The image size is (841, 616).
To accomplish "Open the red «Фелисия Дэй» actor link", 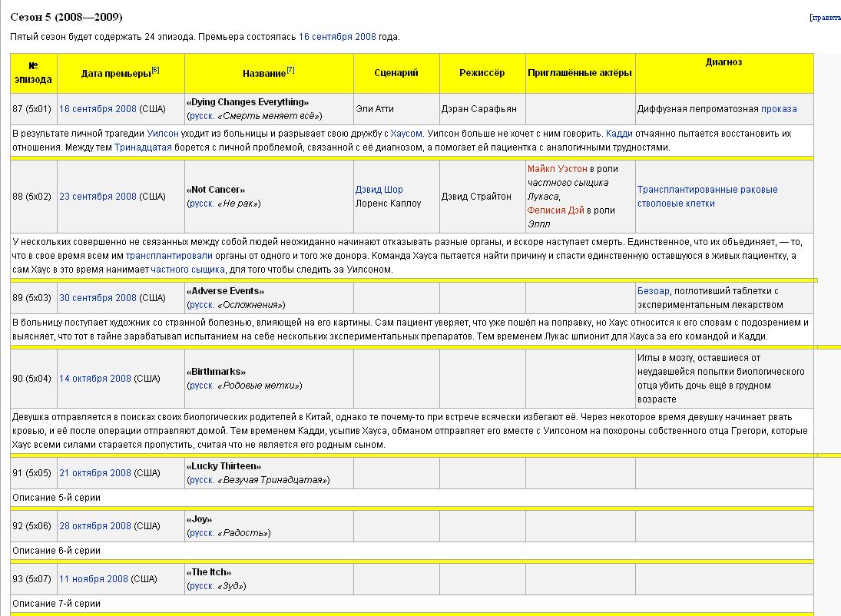I will click(555, 210).
